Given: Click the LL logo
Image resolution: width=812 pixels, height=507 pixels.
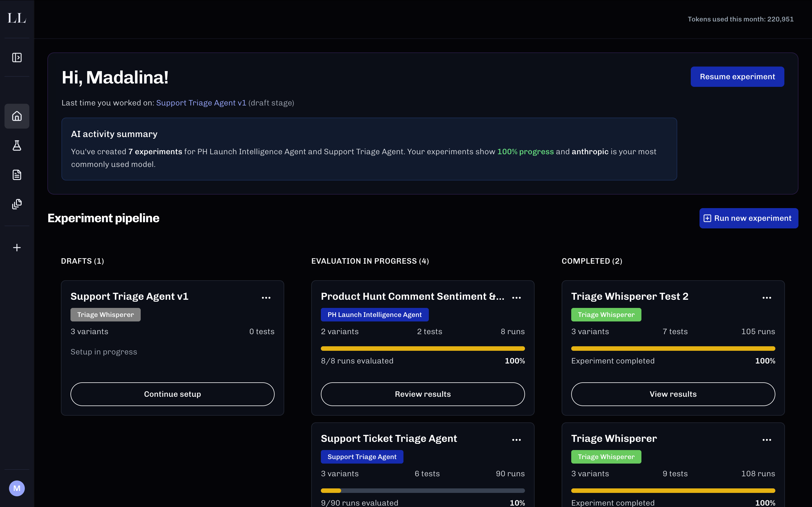Looking at the screenshot, I should coord(17,18).
